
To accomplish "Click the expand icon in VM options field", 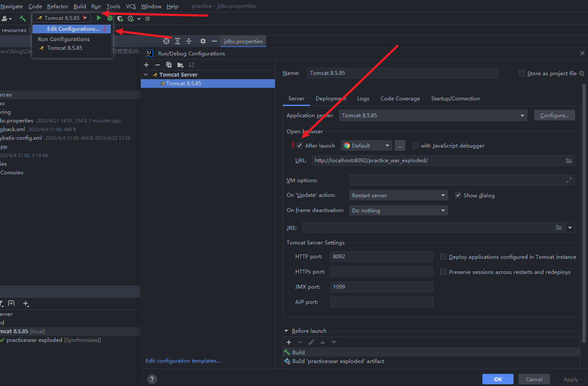I will (x=569, y=180).
